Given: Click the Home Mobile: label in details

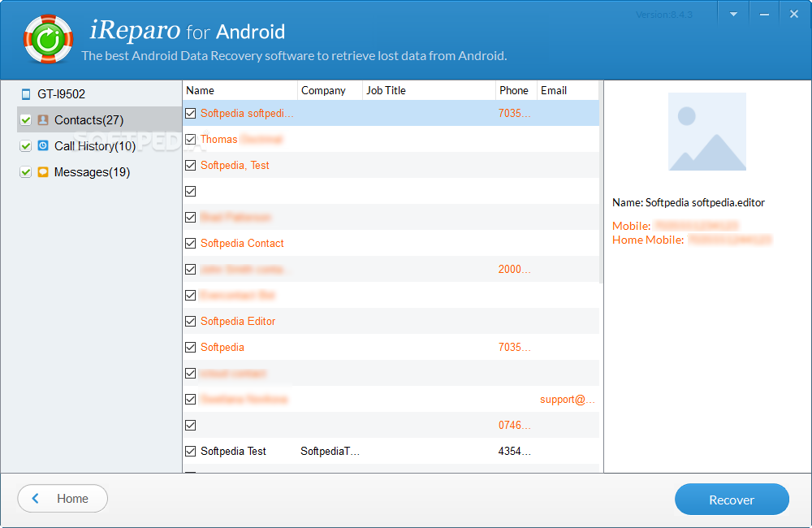Looking at the screenshot, I should (x=648, y=240).
